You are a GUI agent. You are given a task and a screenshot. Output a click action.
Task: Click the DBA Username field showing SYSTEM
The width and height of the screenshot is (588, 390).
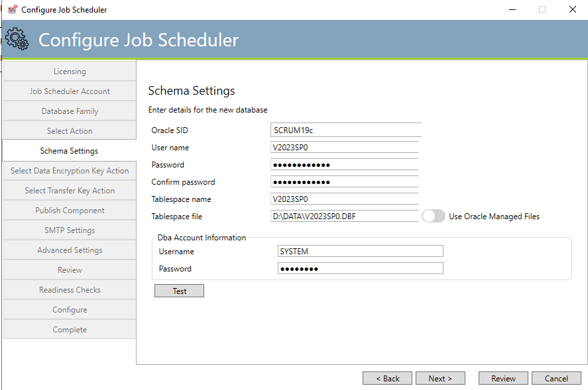360,251
